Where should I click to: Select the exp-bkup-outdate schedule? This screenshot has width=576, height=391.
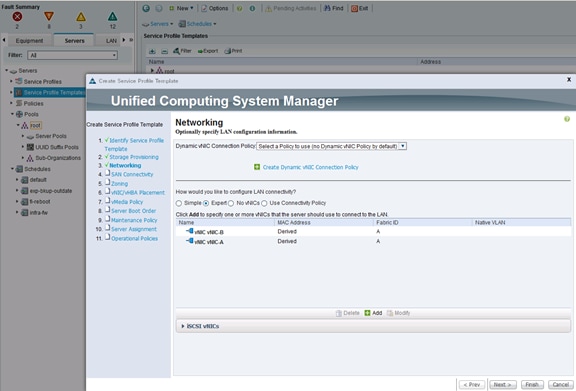tap(51, 191)
